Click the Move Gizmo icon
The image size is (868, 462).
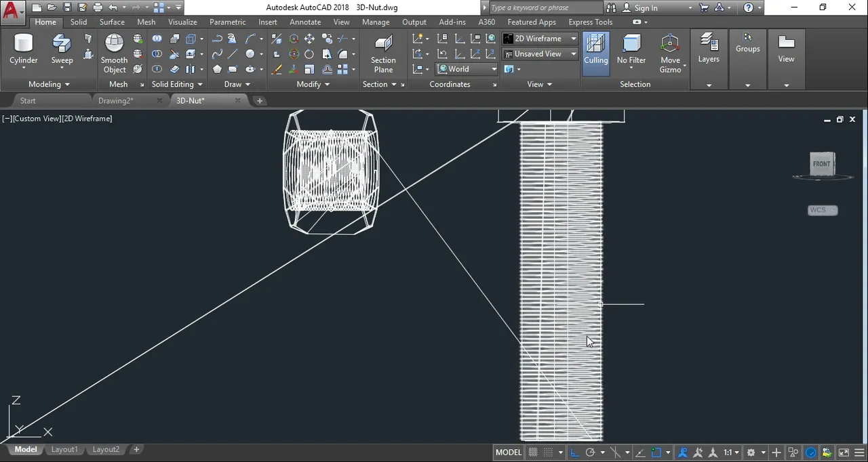[670, 53]
